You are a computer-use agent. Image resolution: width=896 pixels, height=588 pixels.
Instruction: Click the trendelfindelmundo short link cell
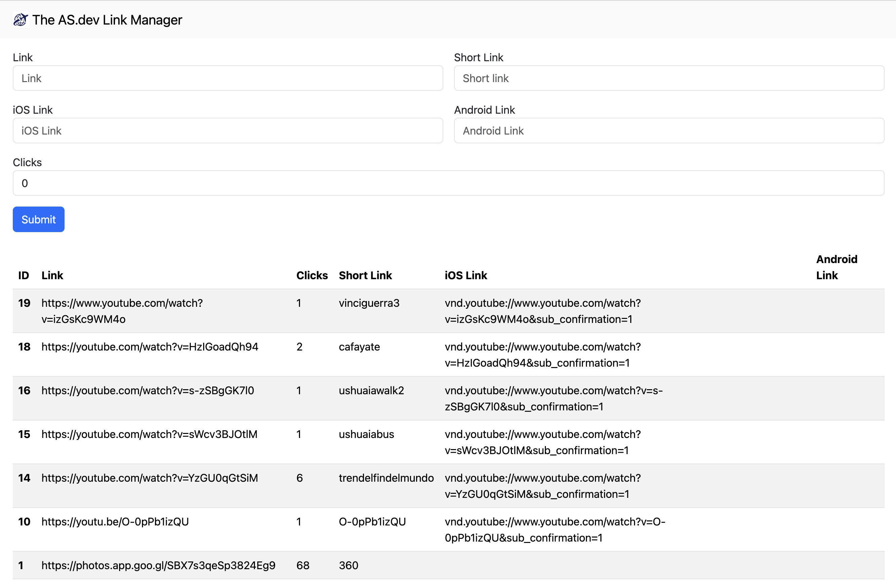tap(386, 478)
